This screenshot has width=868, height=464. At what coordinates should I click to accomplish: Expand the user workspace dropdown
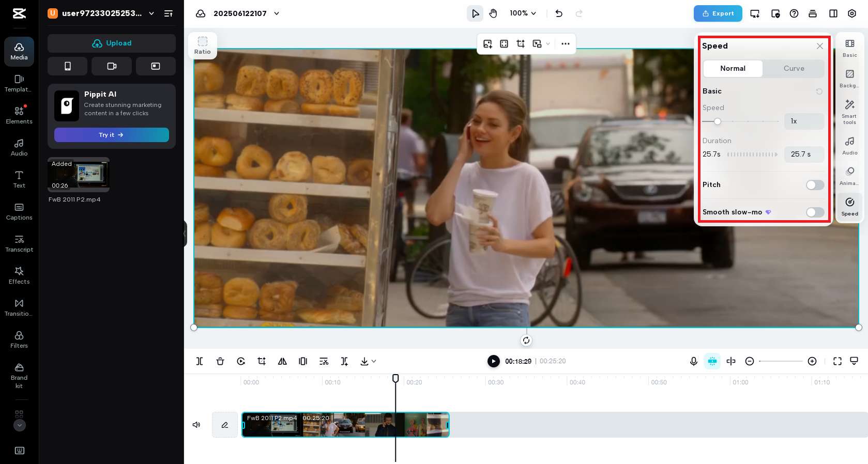[x=151, y=13]
